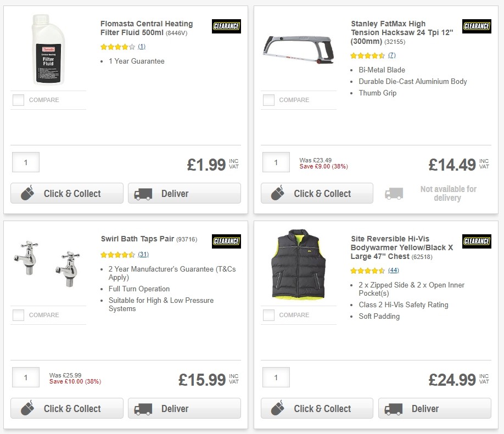The height and width of the screenshot is (434, 504).
Task: Open the (31) reviews link for Swirl Bath Taps
Action: tap(143, 255)
